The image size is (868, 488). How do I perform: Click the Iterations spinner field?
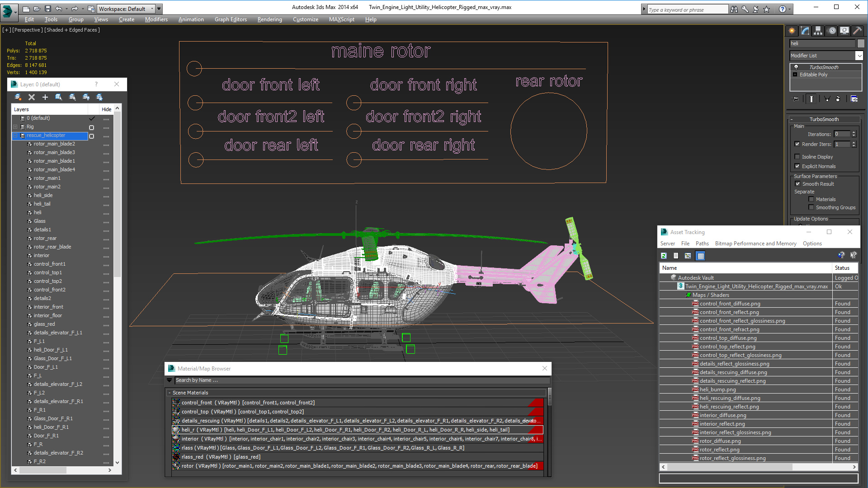[842, 134]
